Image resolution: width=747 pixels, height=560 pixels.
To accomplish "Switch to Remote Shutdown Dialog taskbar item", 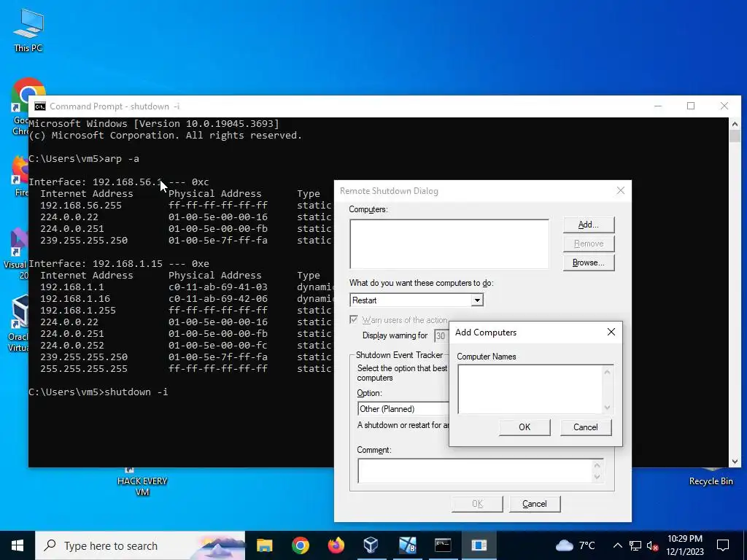I will (x=479, y=545).
